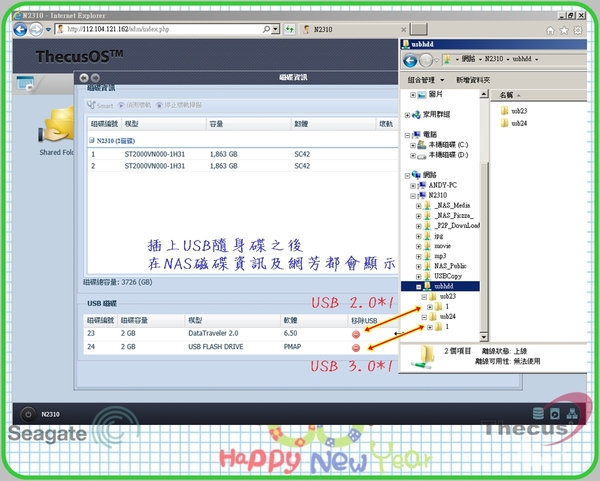
Task: Click the detect bad blocks toolbar button
Action: point(134,105)
